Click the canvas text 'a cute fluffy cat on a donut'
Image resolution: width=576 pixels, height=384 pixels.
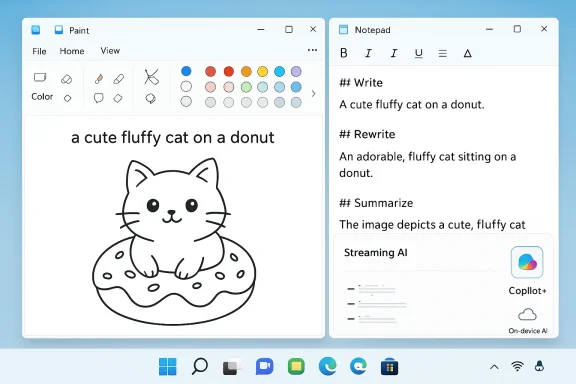pyautogui.click(x=173, y=138)
